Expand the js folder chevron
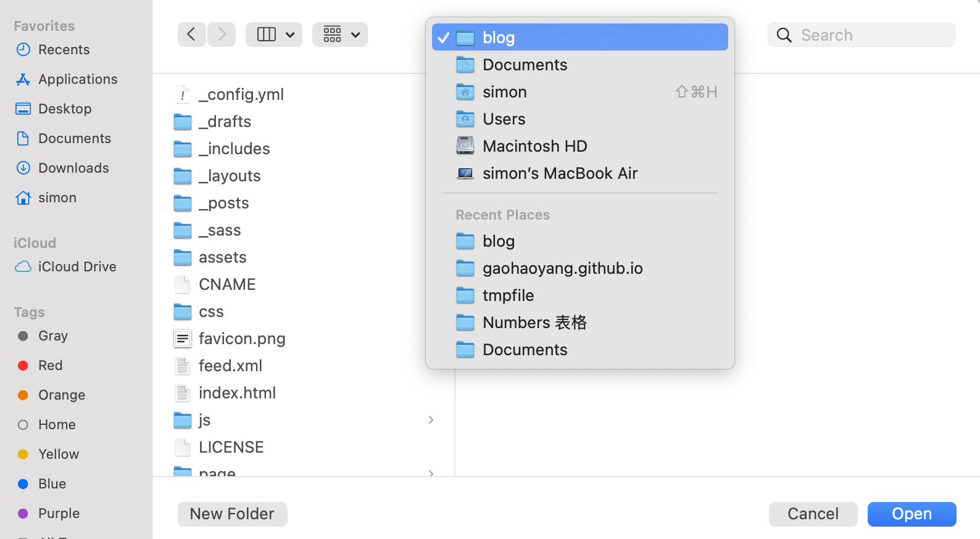Viewport: 980px width, 539px height. [431, 420]
